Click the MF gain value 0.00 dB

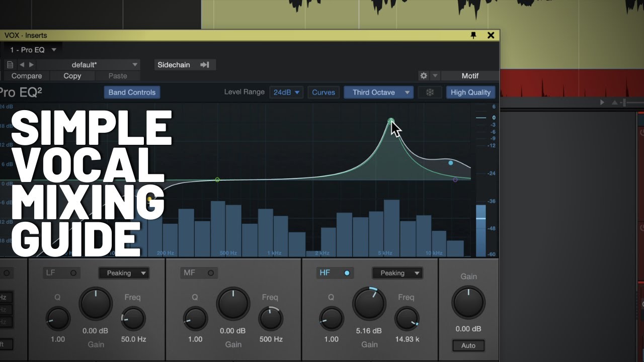(x=233, y=331)
